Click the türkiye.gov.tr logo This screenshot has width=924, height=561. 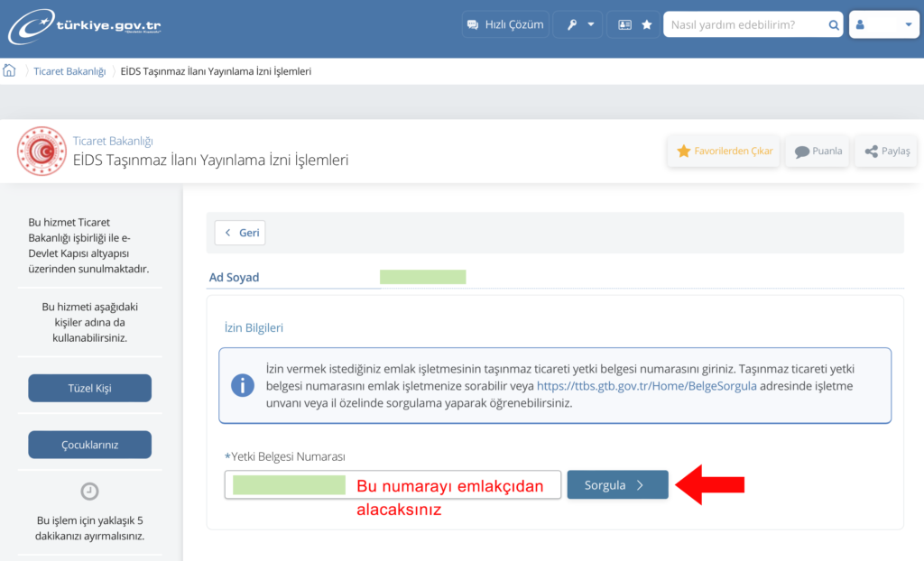[85, 26]
